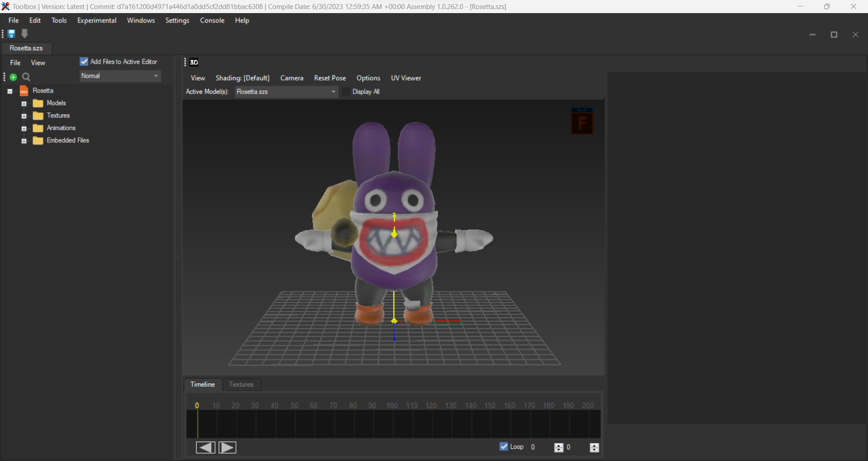
Task: Click the Embedded Files folder icon
Action: click(38, 141)
